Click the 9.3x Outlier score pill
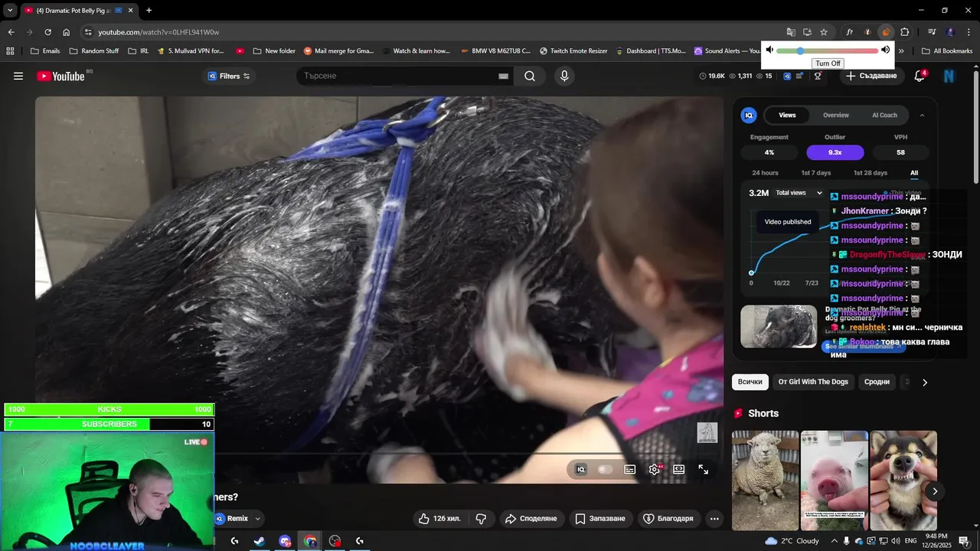 835,152
